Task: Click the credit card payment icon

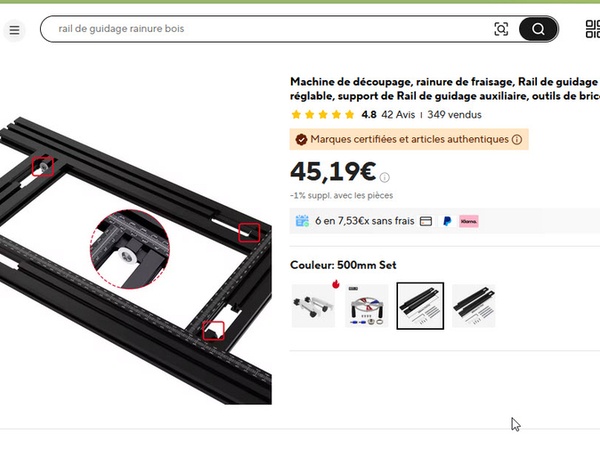Action: (426, 221)
